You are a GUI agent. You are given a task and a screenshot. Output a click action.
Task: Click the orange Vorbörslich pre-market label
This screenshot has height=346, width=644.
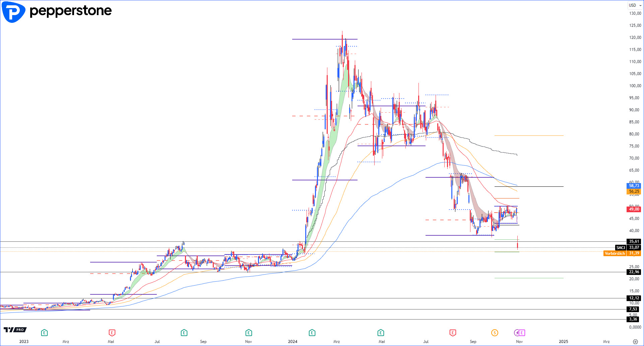click(x=615, y=253)
